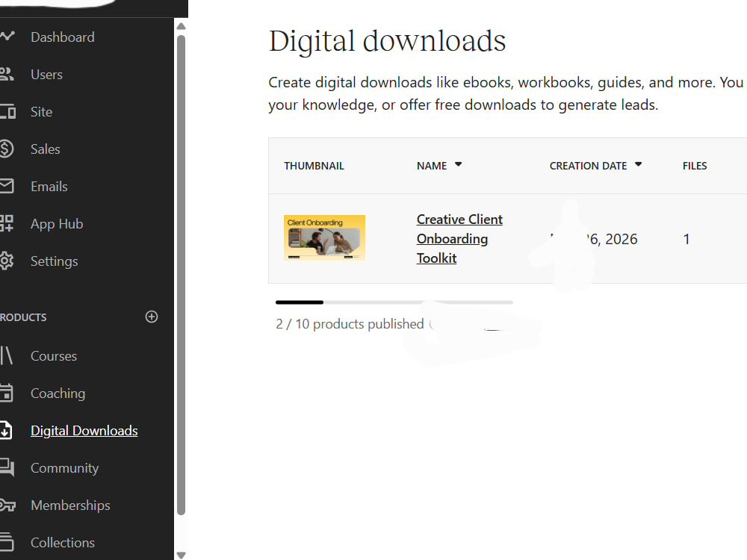
Task: Go to Users in the sidebar
Action: [46, 75]
